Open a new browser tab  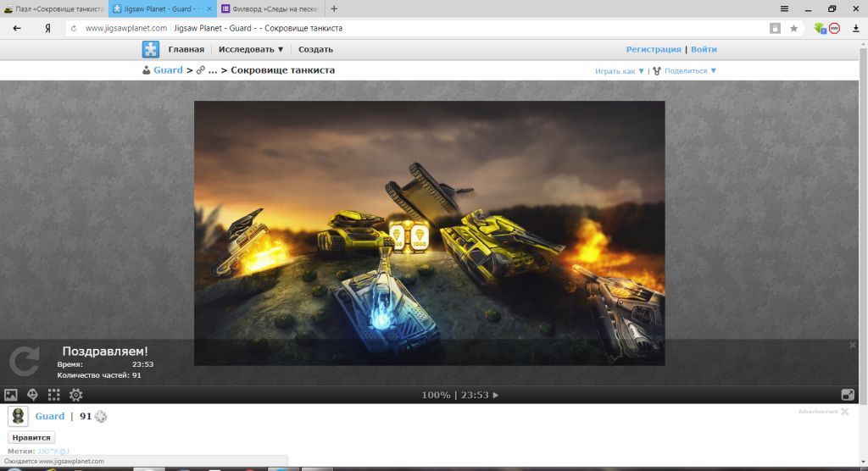tap(334, 8)
